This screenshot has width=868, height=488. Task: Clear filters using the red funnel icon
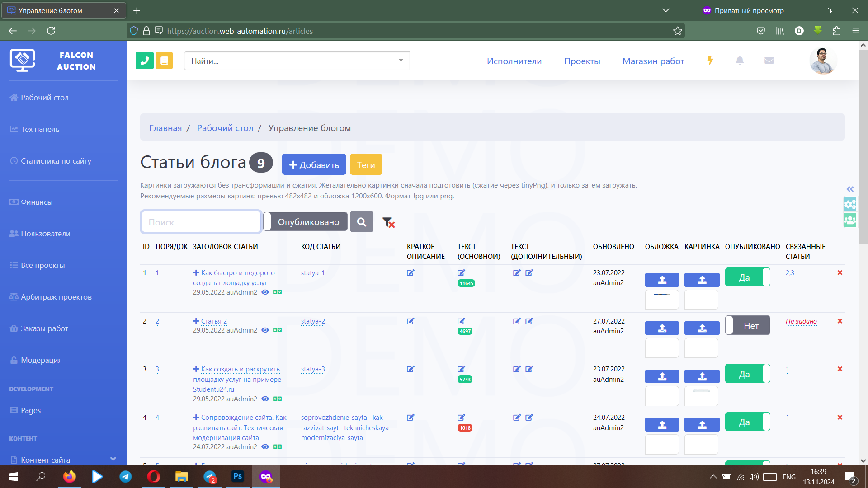tap(388, 222)
